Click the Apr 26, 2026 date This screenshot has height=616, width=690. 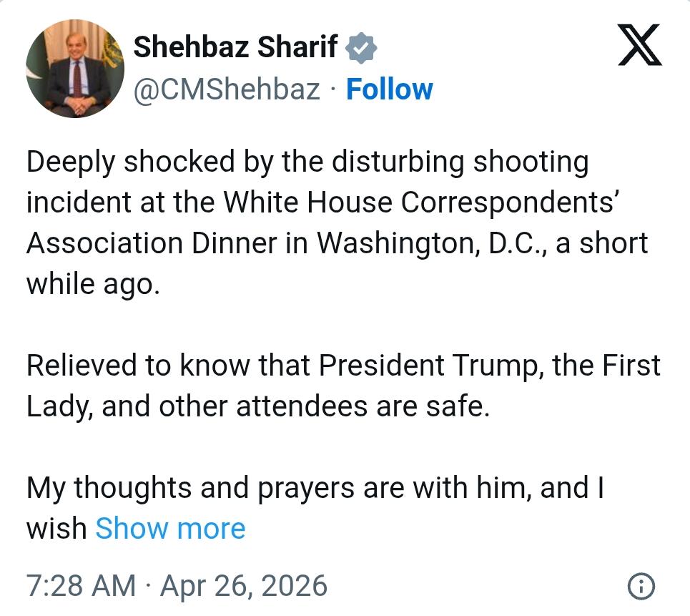click(244, 587)
